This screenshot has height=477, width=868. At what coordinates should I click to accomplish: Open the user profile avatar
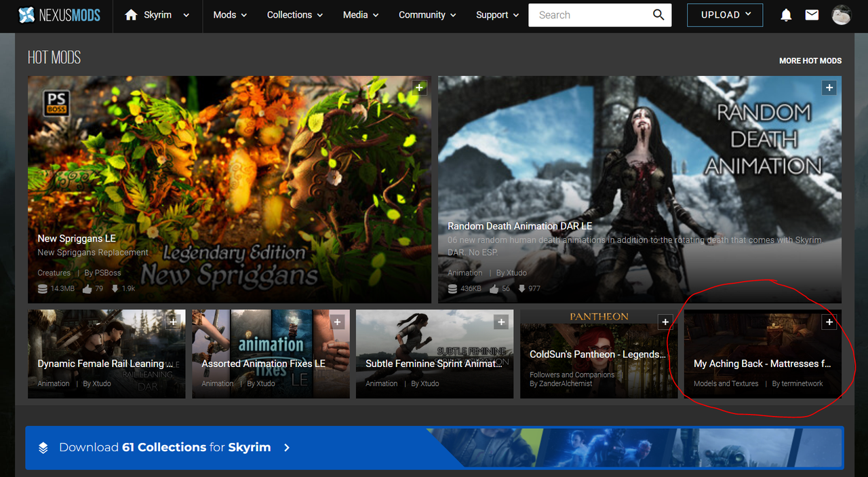[x=842, y=14]
